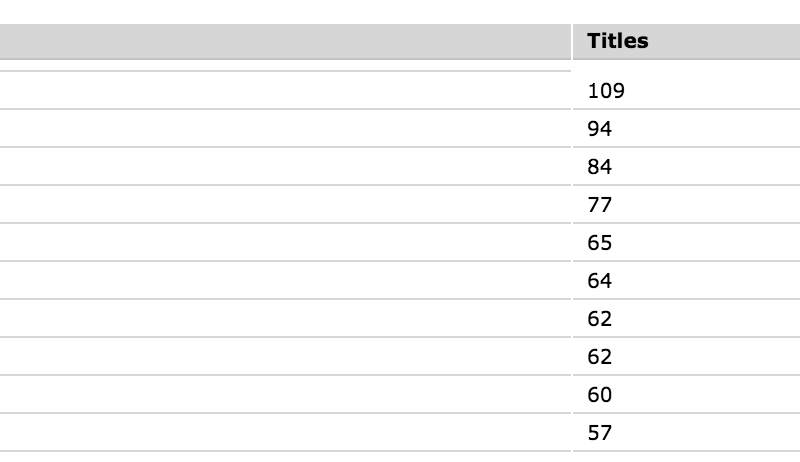This screenshot has width=800, height=462.
Task: Select the empty cell left of 94
Action: click(x=285, y=129)
